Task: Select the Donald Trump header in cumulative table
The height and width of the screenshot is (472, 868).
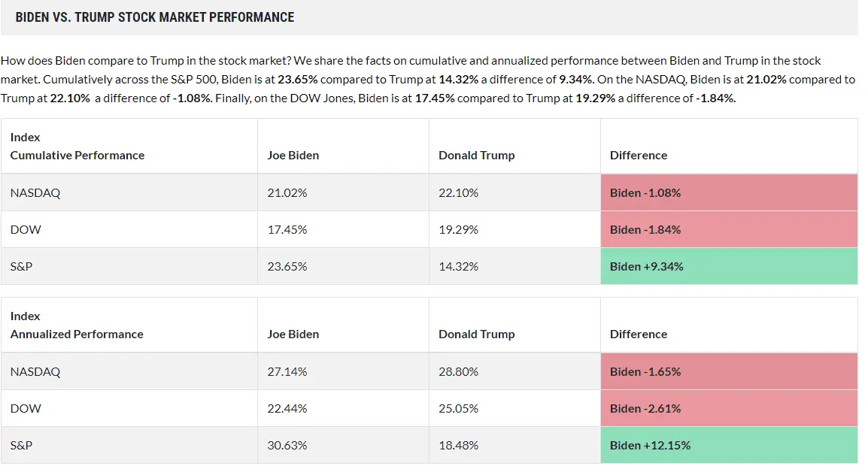Action: (x=477, y=155)
